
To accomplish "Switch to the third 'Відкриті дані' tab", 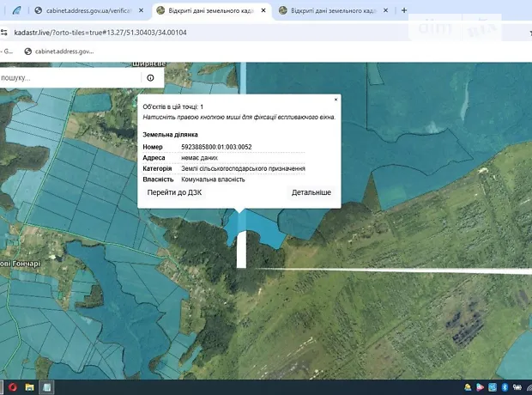I will click(330, 10).
